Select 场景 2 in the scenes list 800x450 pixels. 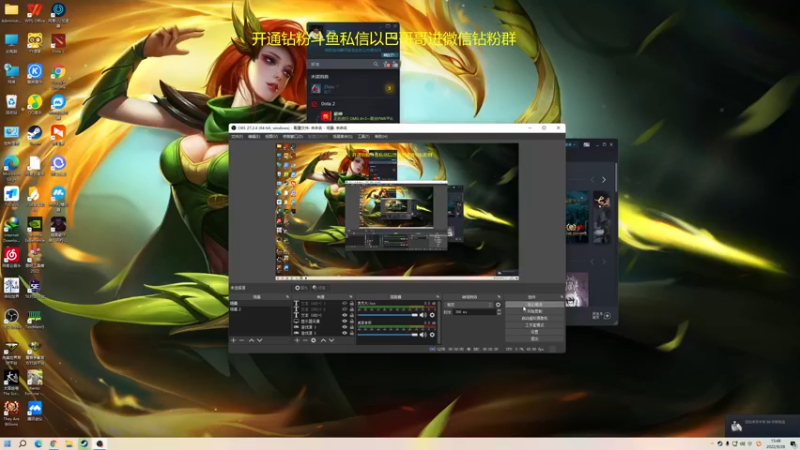(x=260, y=309)
